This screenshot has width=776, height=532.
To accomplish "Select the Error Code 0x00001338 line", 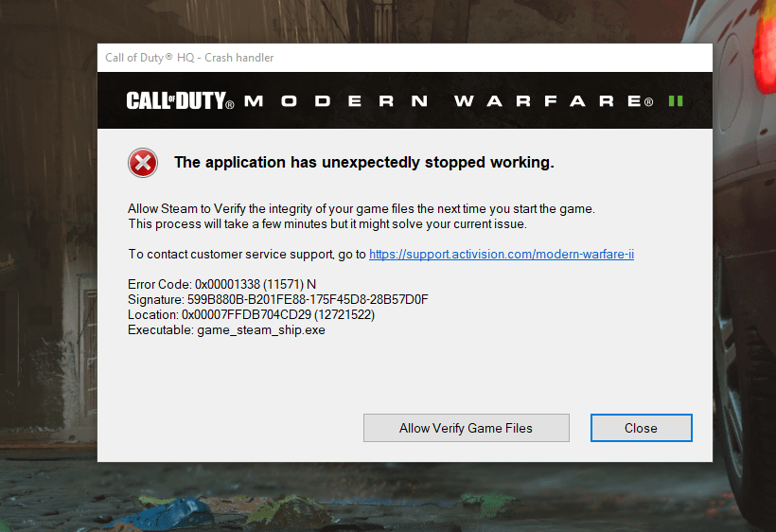I will click(221, 284).
